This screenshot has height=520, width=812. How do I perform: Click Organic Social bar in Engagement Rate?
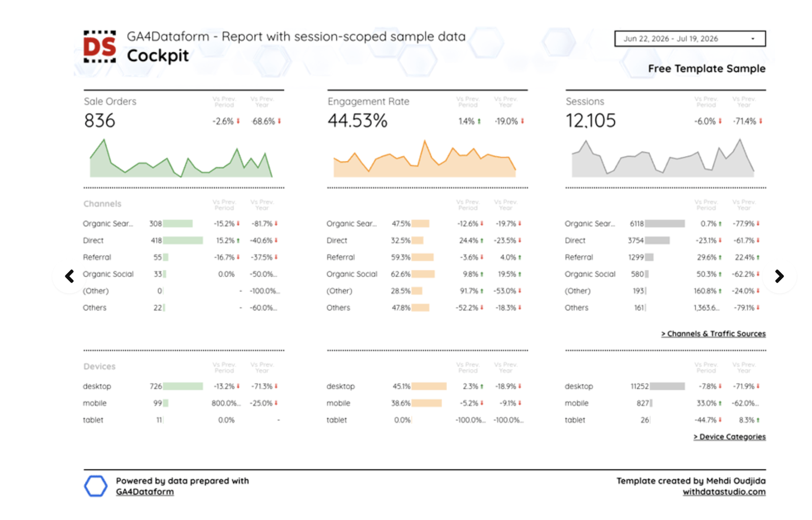423,274
